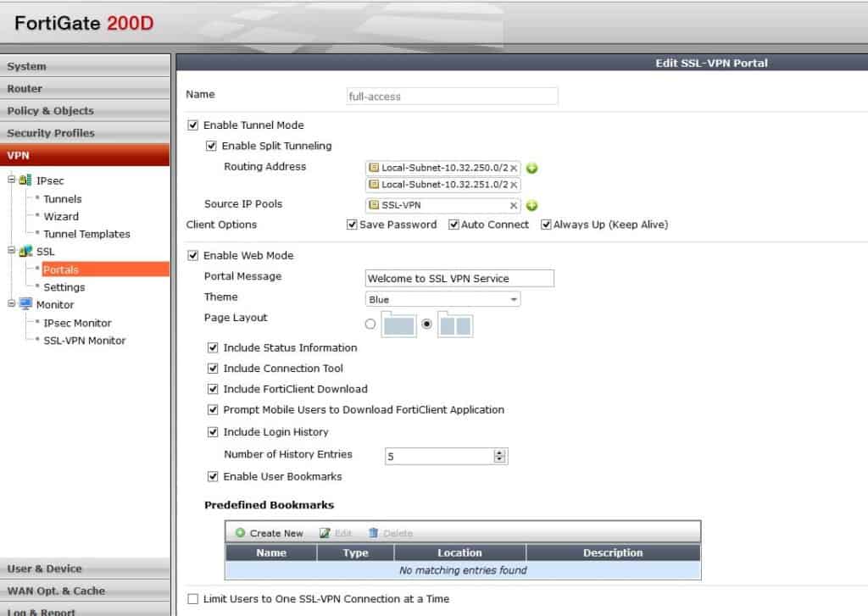
Task: Click address icon of SSL-VPN pool entry
Action: tap(374, 205)
